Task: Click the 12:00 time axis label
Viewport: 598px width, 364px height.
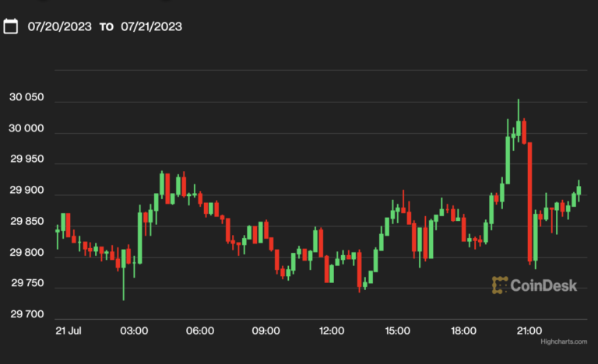Action: point(332,331)
